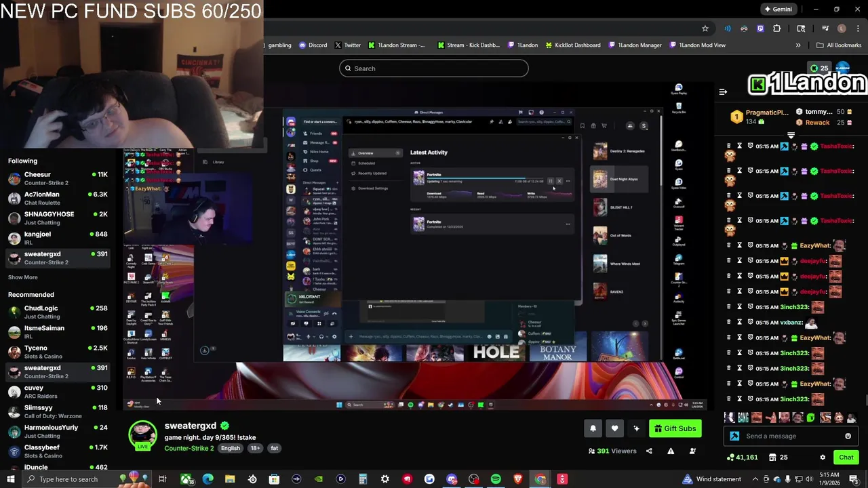This screenshot has height=488, width=868.
Task: Click the English language tag
Action: pos(230,448)
